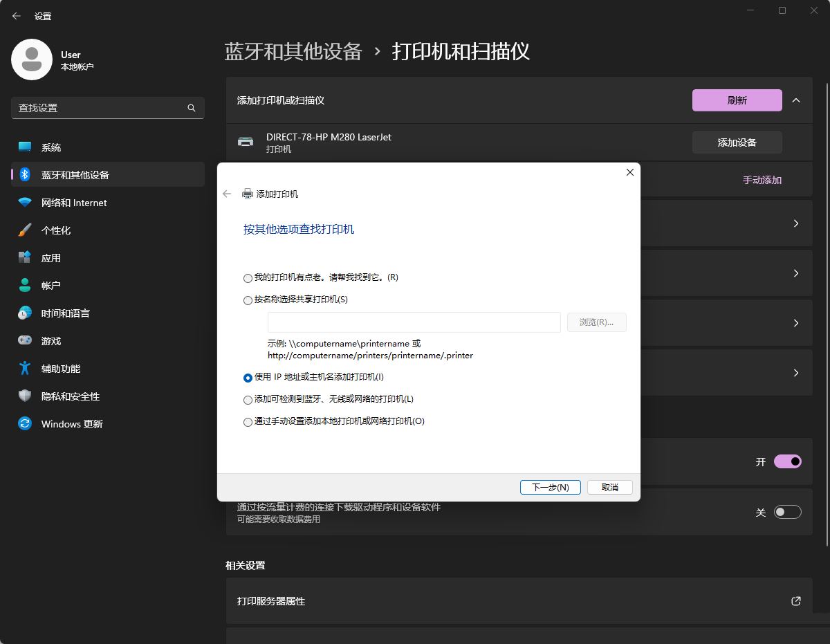This screenshot has height=644, width=830.
Task: Click the Bluetooth 蓝牙和其他设备 sidebar icon
Action: 25,174
